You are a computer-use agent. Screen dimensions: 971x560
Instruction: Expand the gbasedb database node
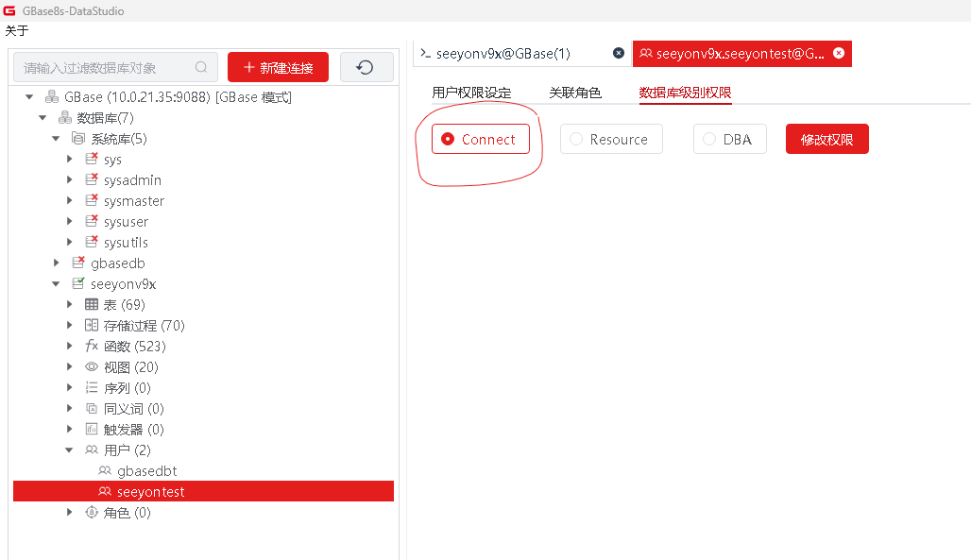57,263
